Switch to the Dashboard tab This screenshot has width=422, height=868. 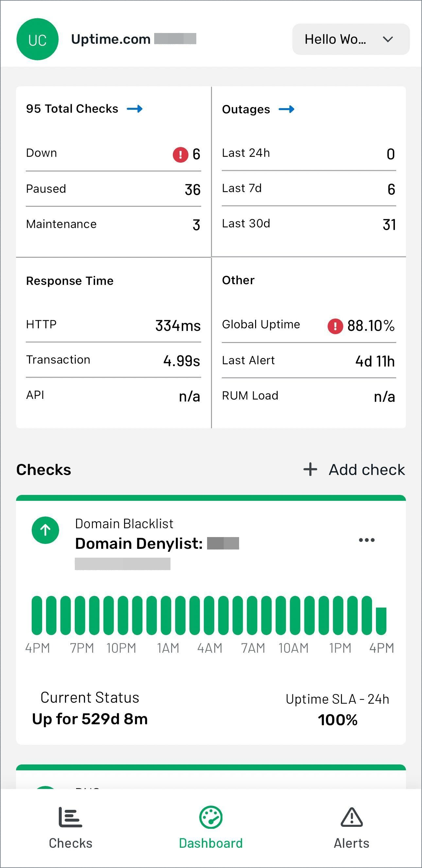211,827
